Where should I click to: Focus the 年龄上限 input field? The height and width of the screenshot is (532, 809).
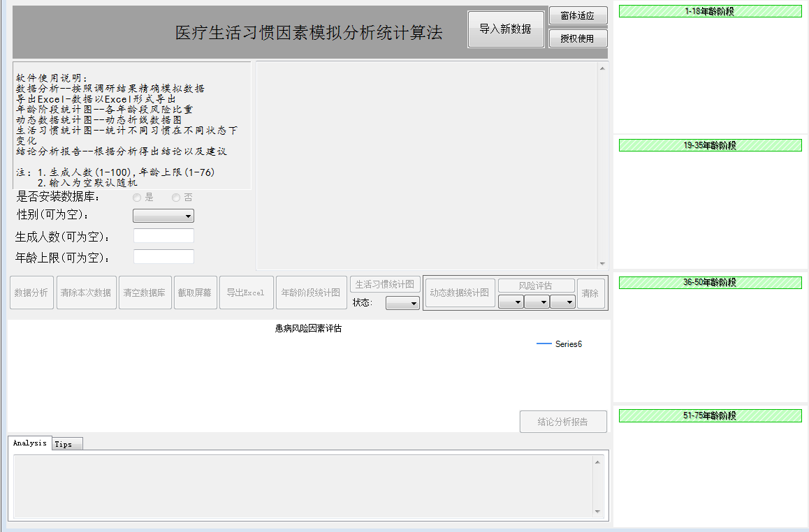(163, 257)
